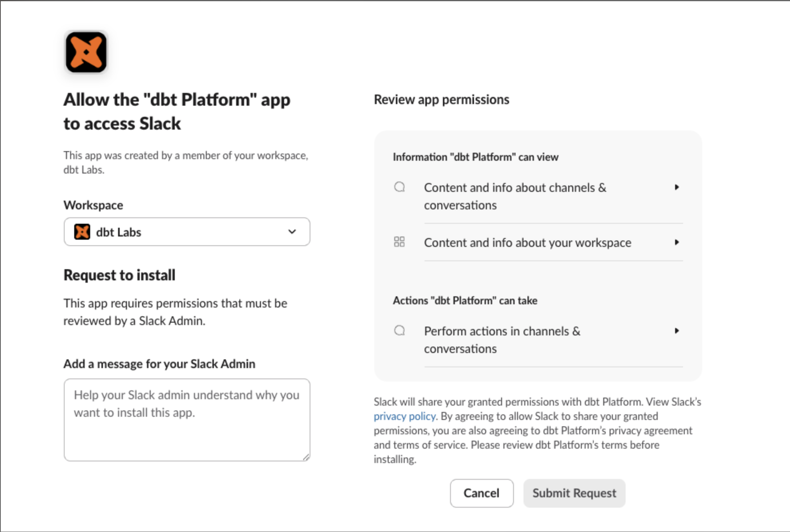Click the magnifier icon beside channels permission
The width and height of the screenshot is (790, 532).
pyautogui.click(x=400, y=187)
